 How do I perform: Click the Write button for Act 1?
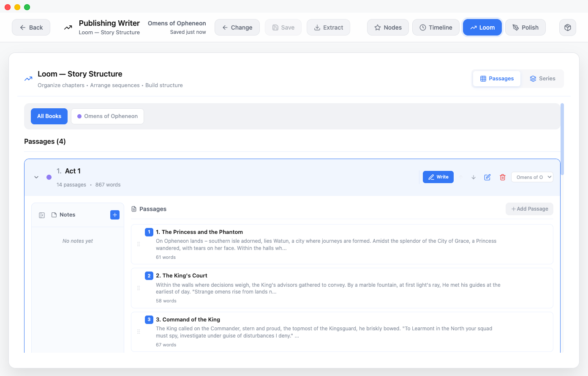click(x=438, y=177)
